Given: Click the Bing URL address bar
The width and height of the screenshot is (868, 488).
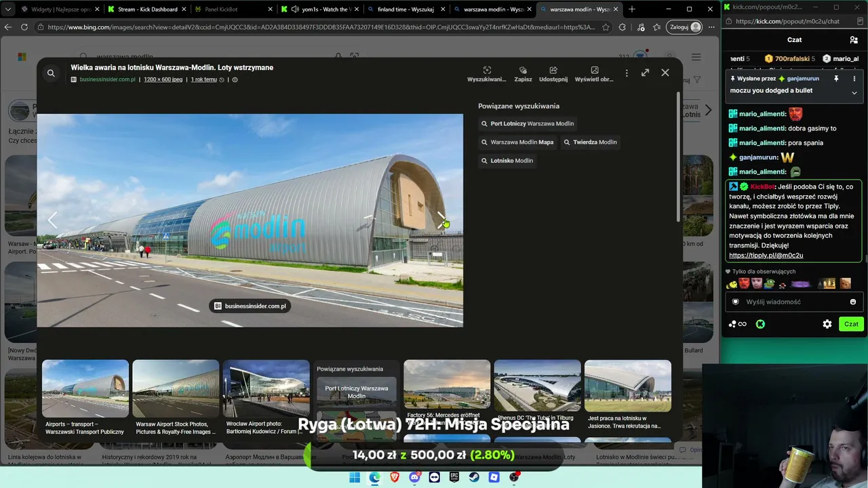Looking at the screenshot, I should (x=321, y=27).
